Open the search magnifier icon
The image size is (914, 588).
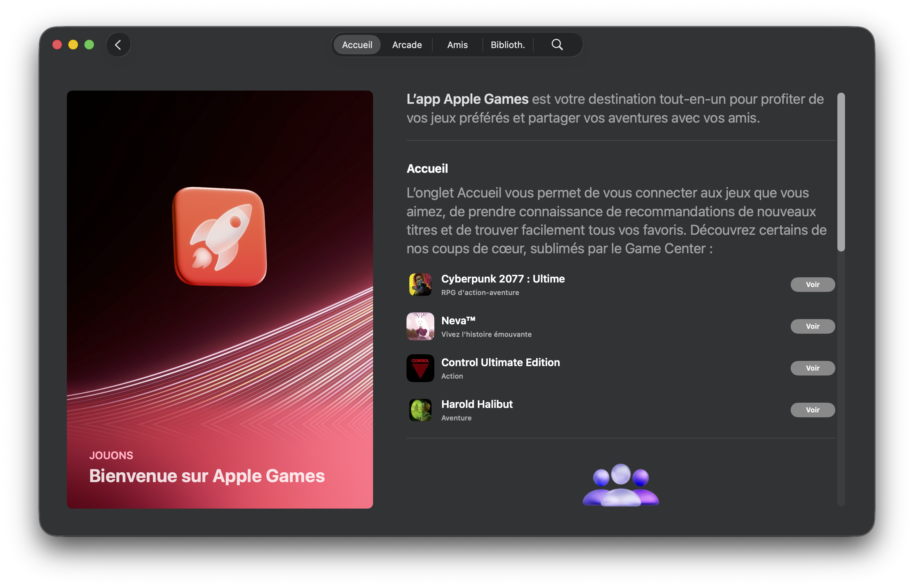[557, 45]
